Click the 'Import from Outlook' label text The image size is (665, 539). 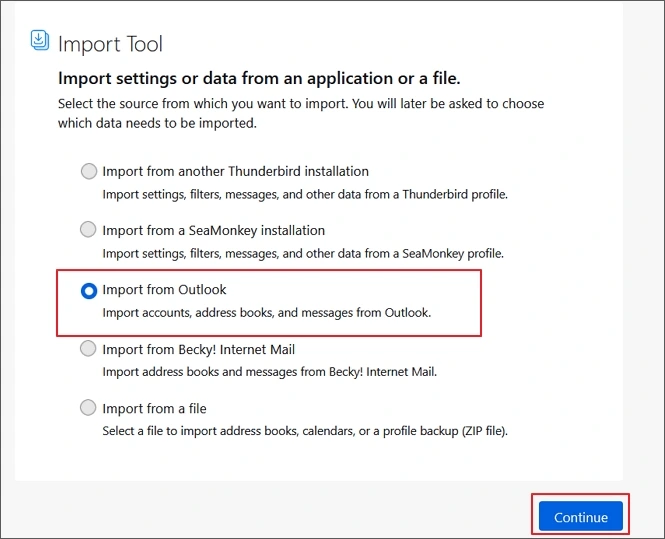tap(164, 290)
